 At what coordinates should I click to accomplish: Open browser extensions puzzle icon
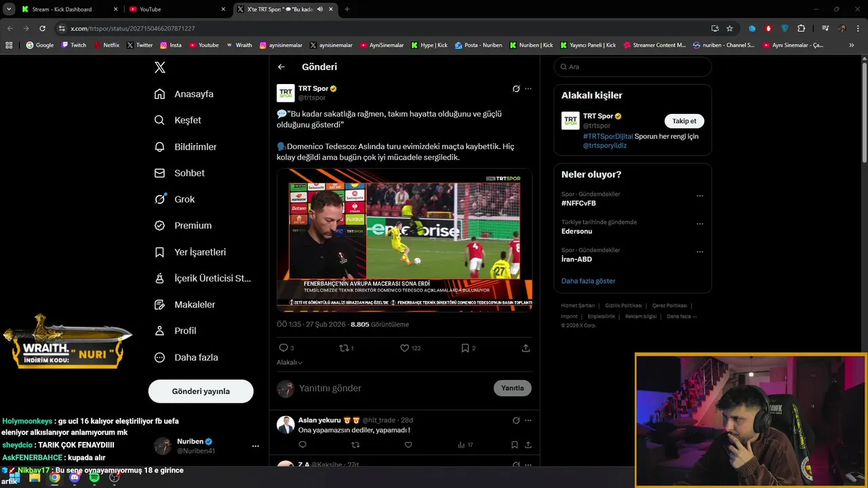tap(802, 28)
